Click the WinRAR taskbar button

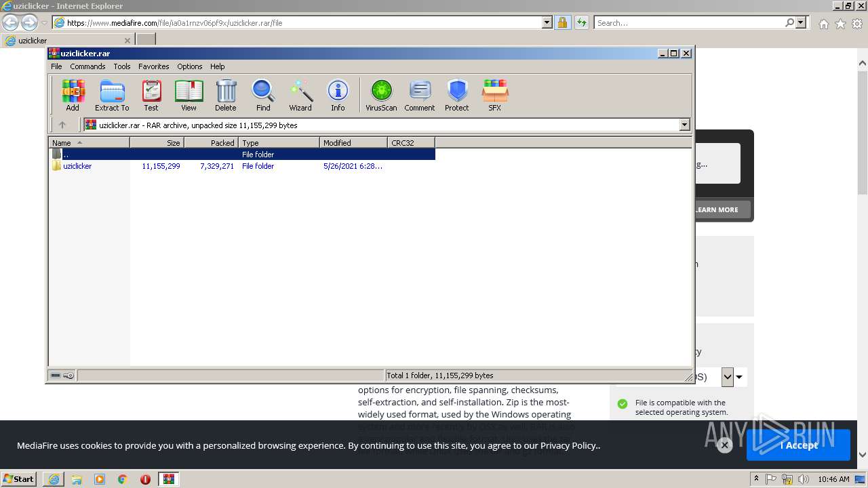point(168,479)
